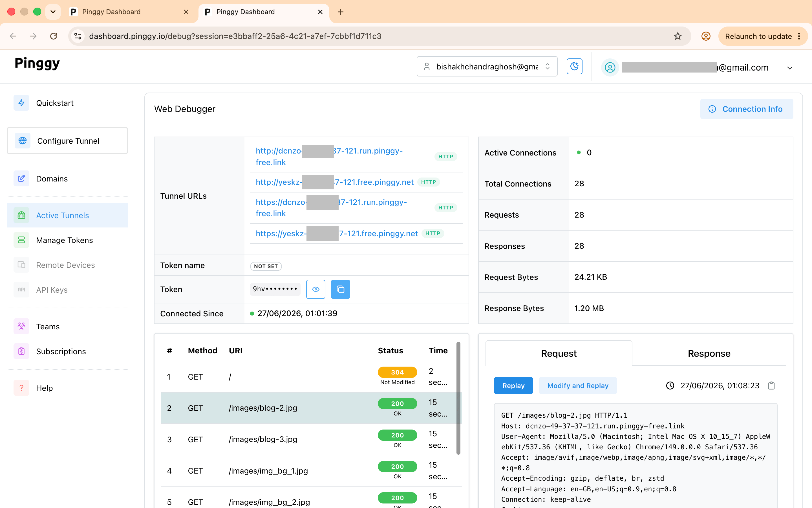Screen dimensions: 812x508
Task: Click the Request Bytes value 24.21 KB
Action: click(x=591, y=277)
